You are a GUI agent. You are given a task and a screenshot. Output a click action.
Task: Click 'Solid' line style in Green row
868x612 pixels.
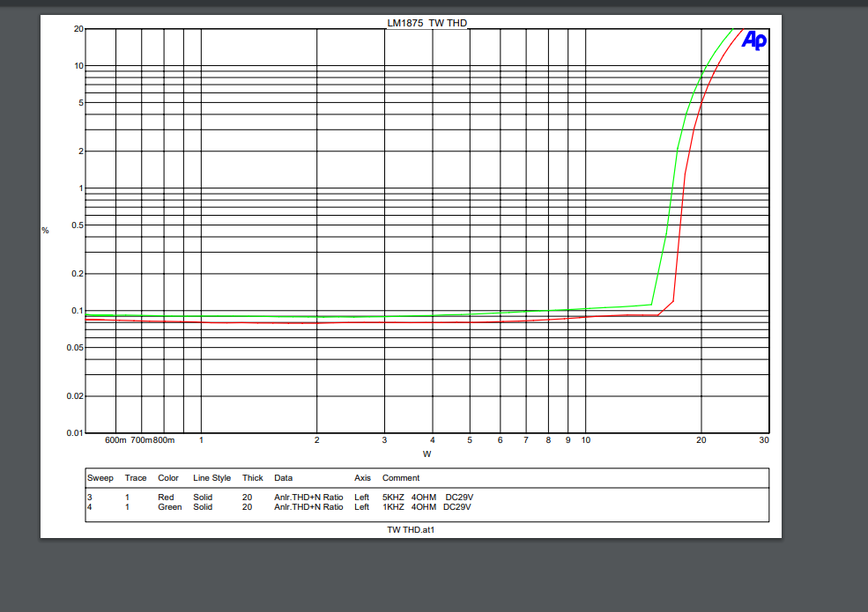pos(203,507)
